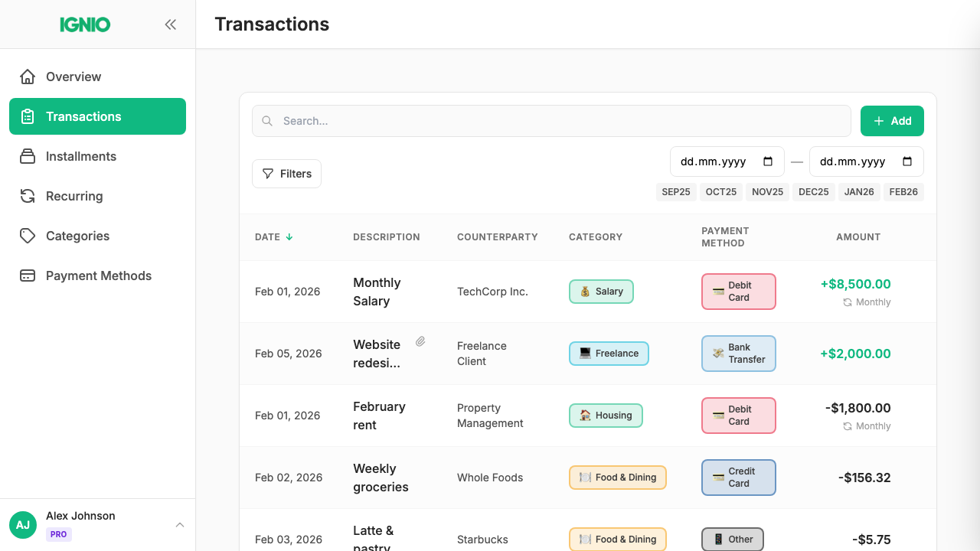The image size is (980, 551).
Task: Toggle the FEB26 month filter chip
Action: 903,191
